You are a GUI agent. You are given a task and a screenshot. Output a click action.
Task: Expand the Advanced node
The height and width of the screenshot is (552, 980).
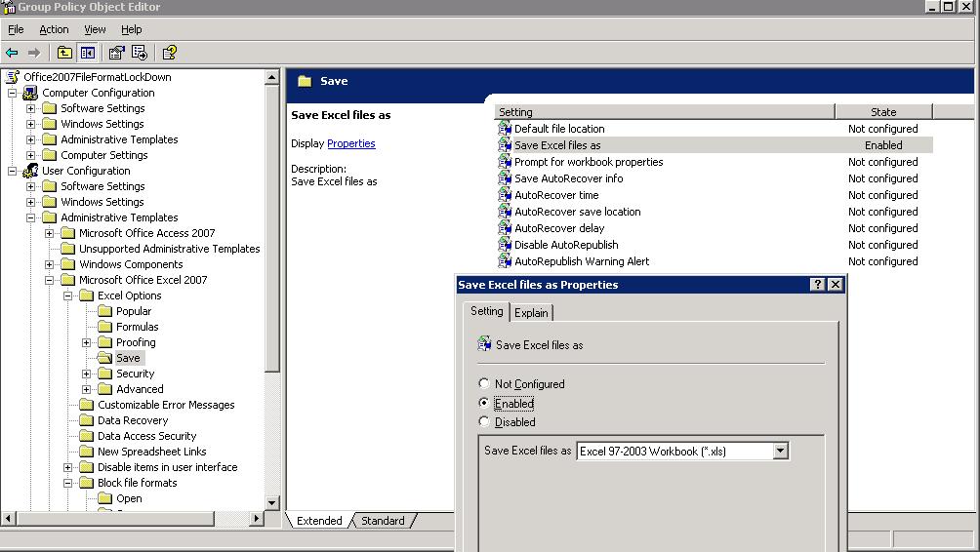(87, 389)
